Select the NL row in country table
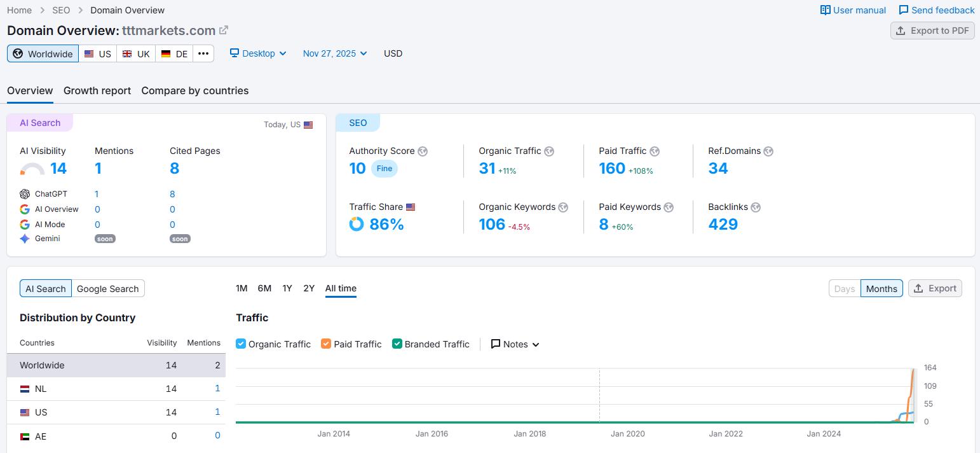Viewport: 980px width, 453px height. (x=116, y=389)
